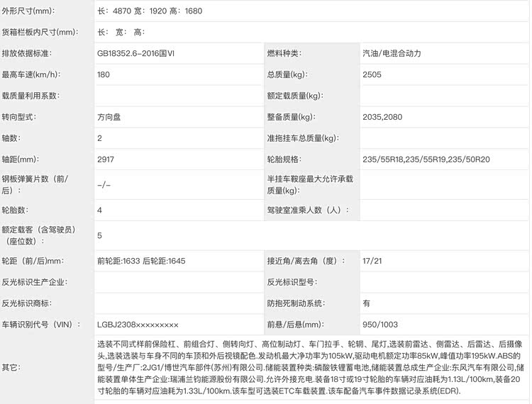Select the approach/departure angle value 17/21
The width and height of the screenshot is (532, 404).
(x=372, y=261)
